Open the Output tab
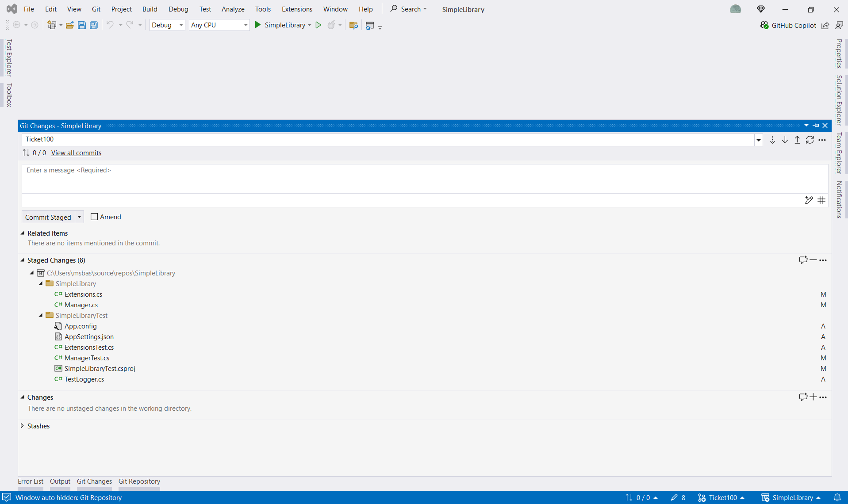 [60, 481]
